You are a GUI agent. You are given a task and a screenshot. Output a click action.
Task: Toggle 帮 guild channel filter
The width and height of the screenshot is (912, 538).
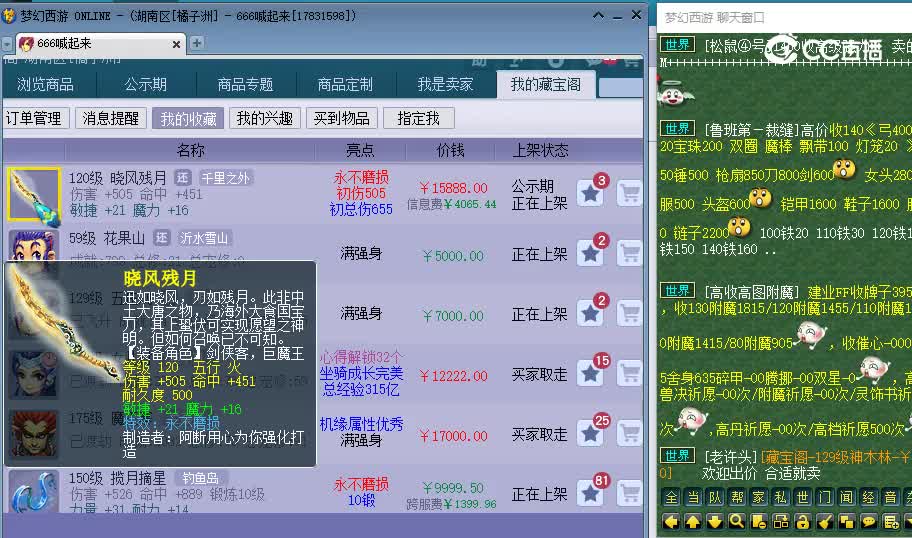737,497
